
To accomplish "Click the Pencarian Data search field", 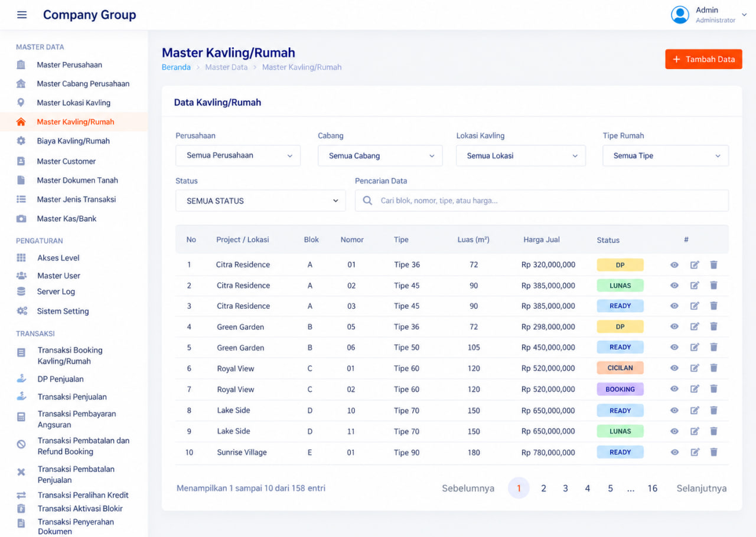I will pos(542,201).
